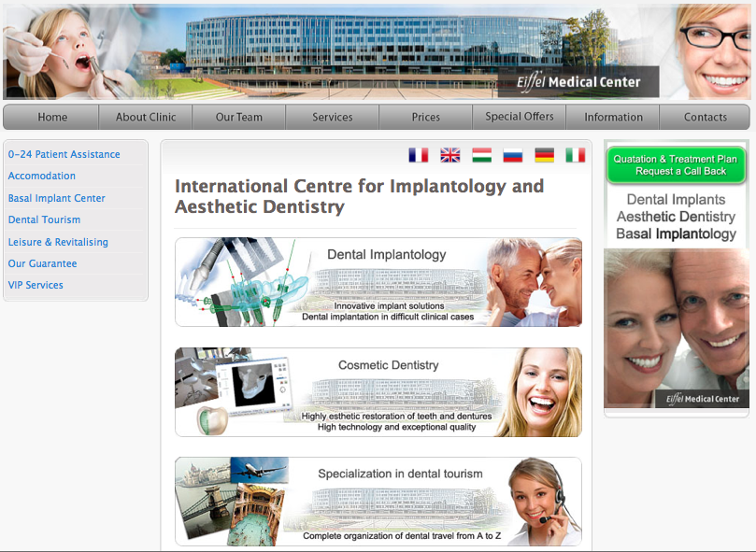Open the Dental Implantology banner

point(378,282)
